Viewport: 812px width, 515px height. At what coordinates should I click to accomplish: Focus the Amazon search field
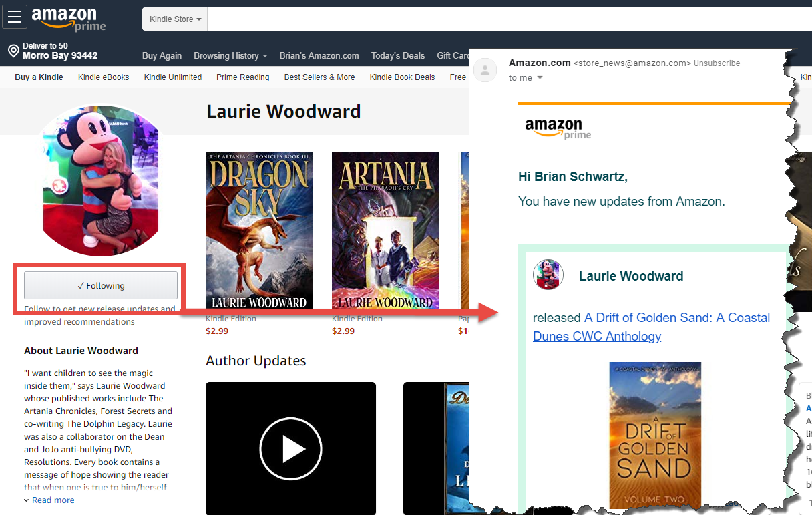(510, 19)
